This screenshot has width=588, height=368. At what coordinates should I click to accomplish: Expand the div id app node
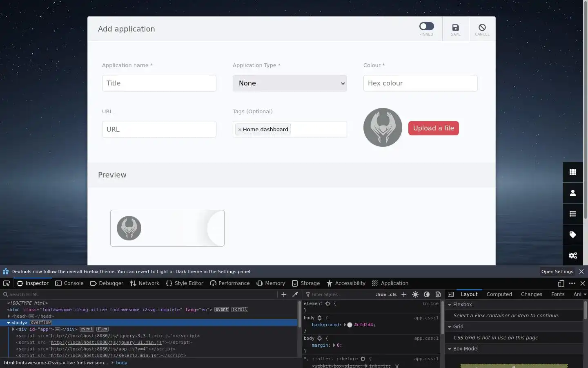(13, 329)
